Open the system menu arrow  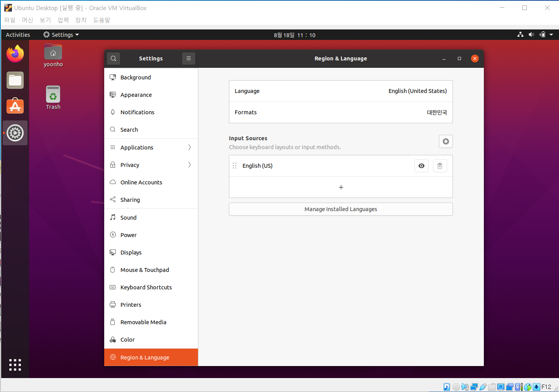[x=551, y=35]
